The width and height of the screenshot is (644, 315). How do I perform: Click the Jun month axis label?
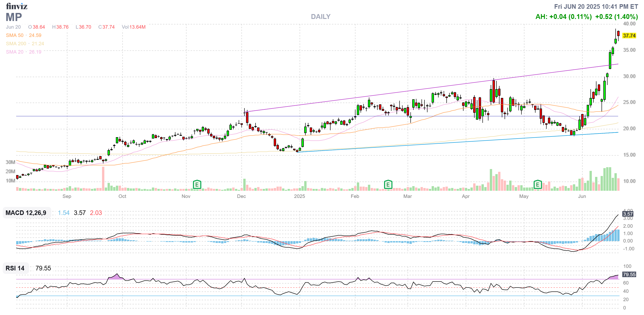pos(582,196)
